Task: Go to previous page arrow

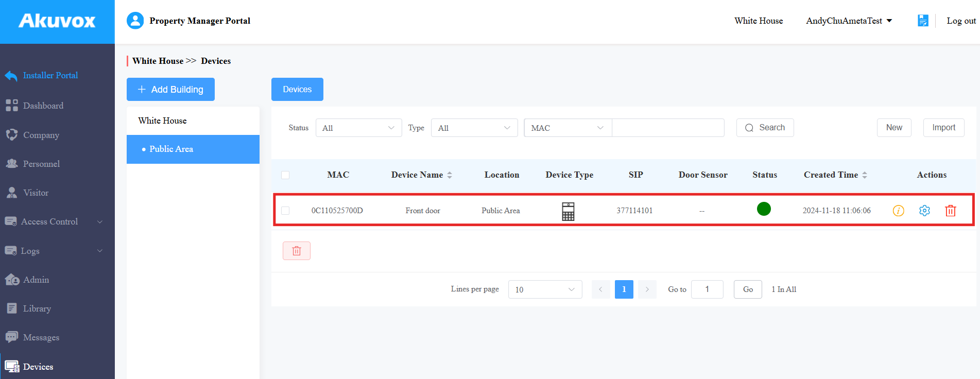Action: (x=600, y=289)
